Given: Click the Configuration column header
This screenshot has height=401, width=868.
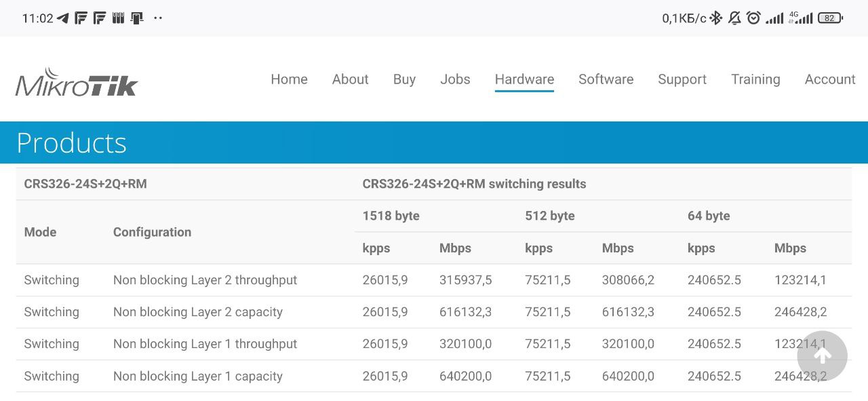Looking at the screenshot, I should pyautogui.click(x=152, y=232).
